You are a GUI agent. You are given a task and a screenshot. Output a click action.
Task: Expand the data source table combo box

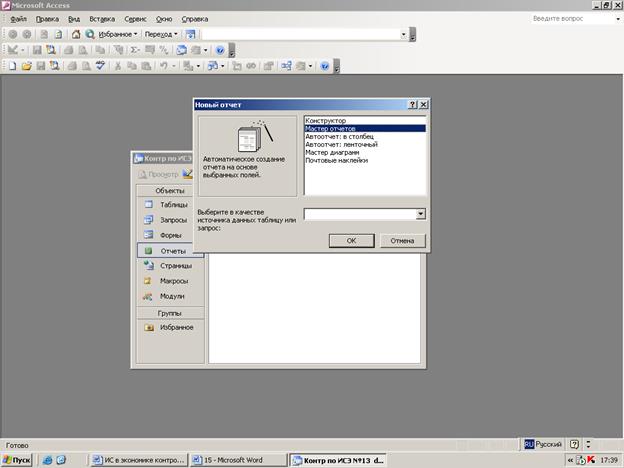420,214
